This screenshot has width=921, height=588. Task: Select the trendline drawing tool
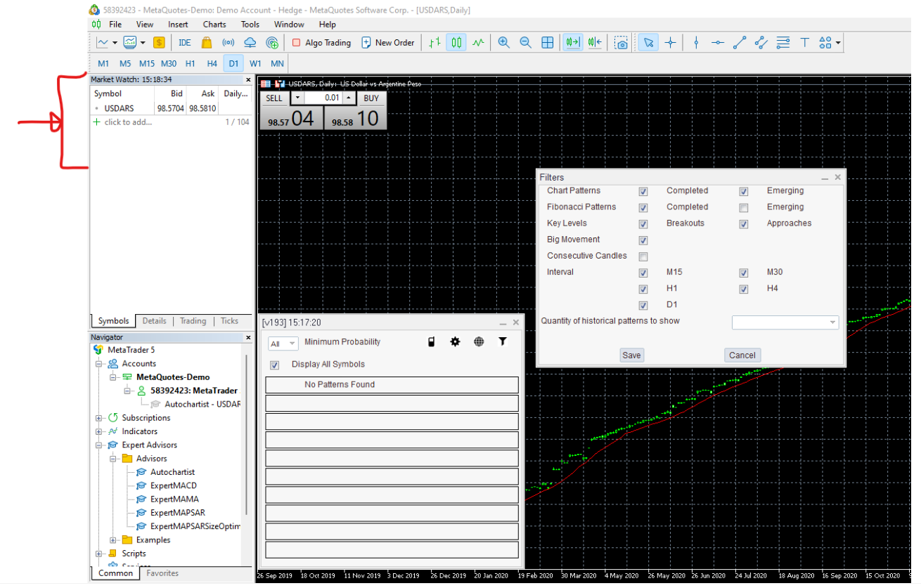click(x=739, y=43)
